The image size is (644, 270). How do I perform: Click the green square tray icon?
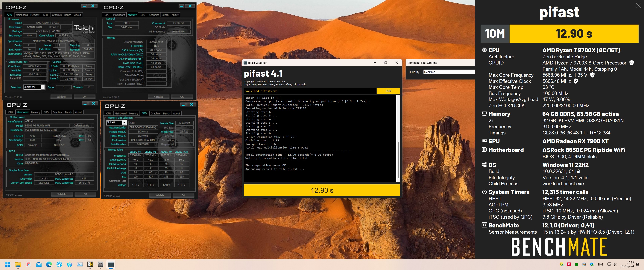pyautogui.click(x=576, y=265)
